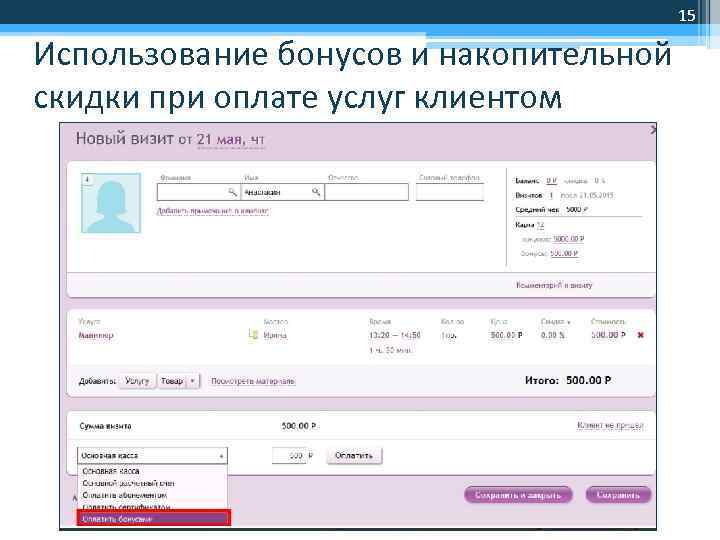Focus the surname input field
The width and height of the screenshot is (720, 540).
click(x=198, y=192)
